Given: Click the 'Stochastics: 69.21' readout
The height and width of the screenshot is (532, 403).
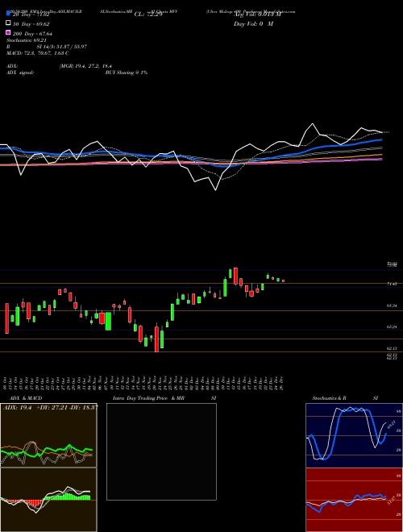Looking at the screenshot, I should click(26, 40).
